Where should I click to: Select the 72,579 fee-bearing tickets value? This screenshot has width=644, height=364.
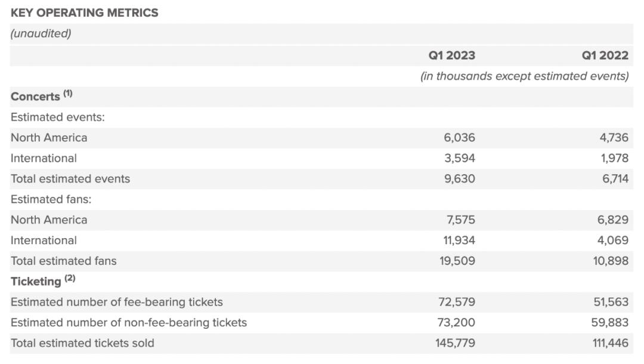[x=457, y=302]
